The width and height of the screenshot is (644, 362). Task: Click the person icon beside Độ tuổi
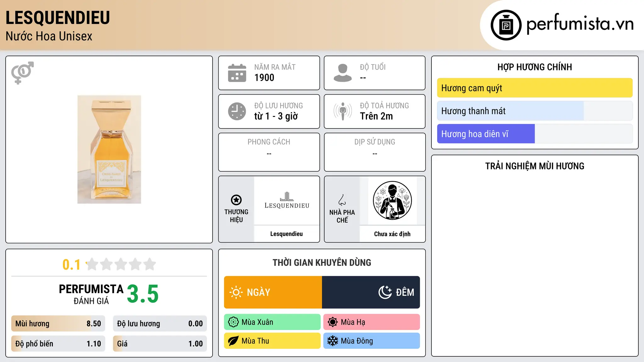tap(343, 73)
